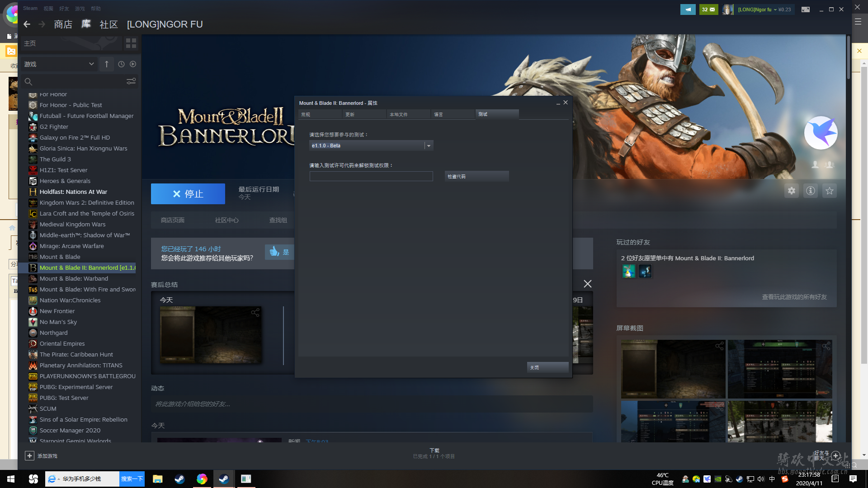Expand the [LONG]Ngor fu account dropdown
Screen dimensions: 868x488
[764, 9]
